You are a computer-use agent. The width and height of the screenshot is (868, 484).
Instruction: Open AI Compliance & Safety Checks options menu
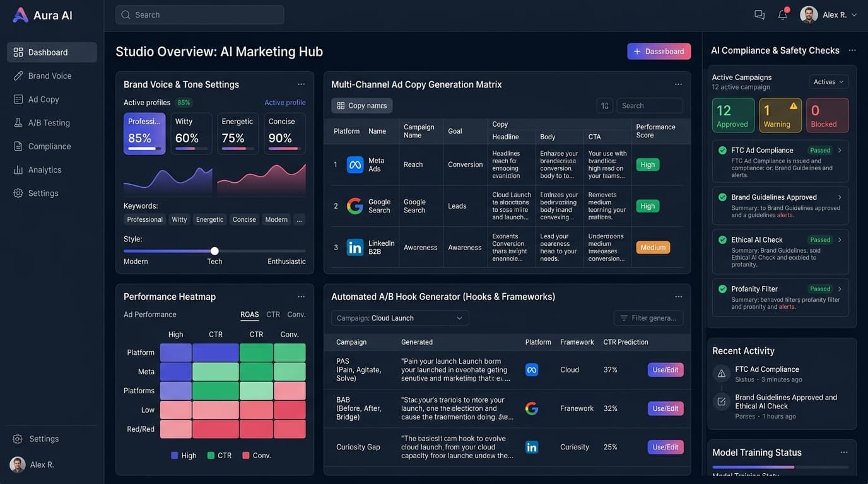tap(852, 50)
